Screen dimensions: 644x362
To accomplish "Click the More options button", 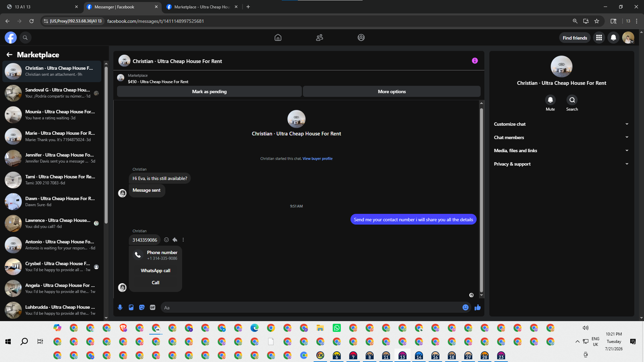I will 392,92.
